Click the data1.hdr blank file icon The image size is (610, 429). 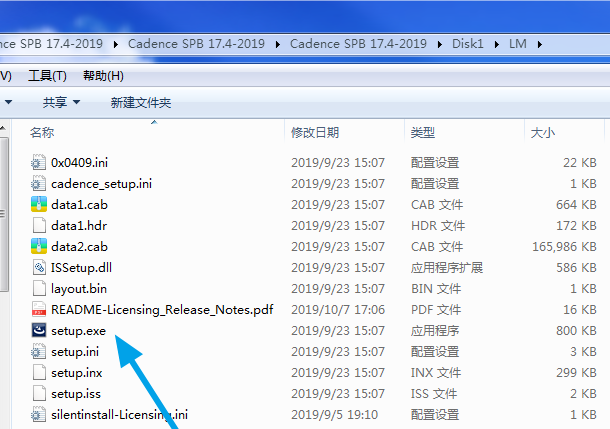pyautogui.click(x=39, y=225)
